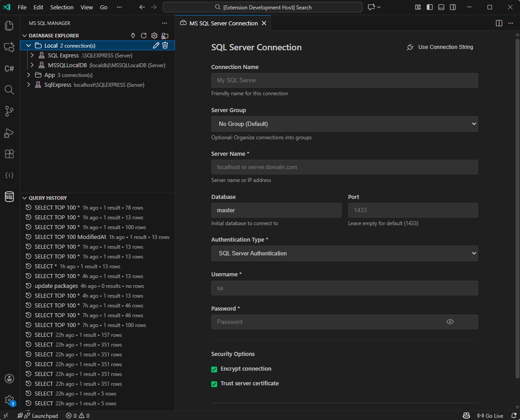Image resolution: width=520 pixels, height=420 pixels.
Task: Open the remote window status bar icon
Action: pos(6,416)
